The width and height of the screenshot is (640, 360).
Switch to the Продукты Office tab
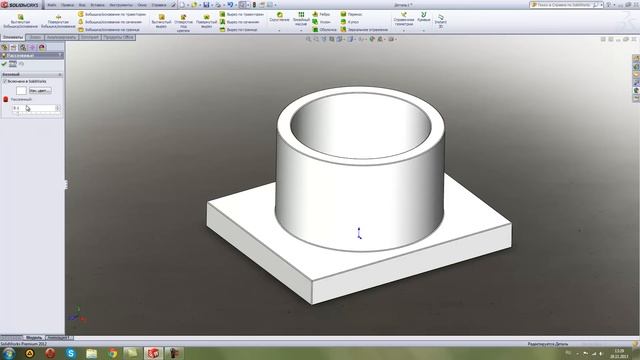118,38
